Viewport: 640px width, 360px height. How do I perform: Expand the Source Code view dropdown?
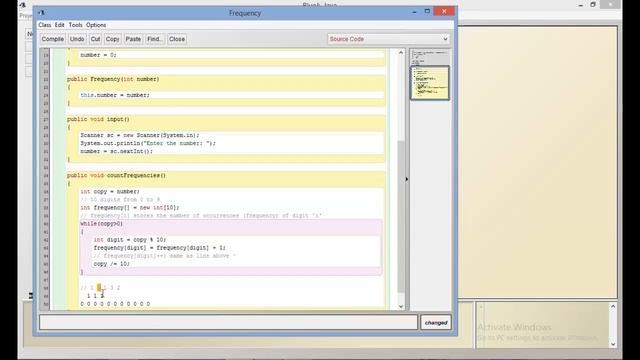click(388, 39)
